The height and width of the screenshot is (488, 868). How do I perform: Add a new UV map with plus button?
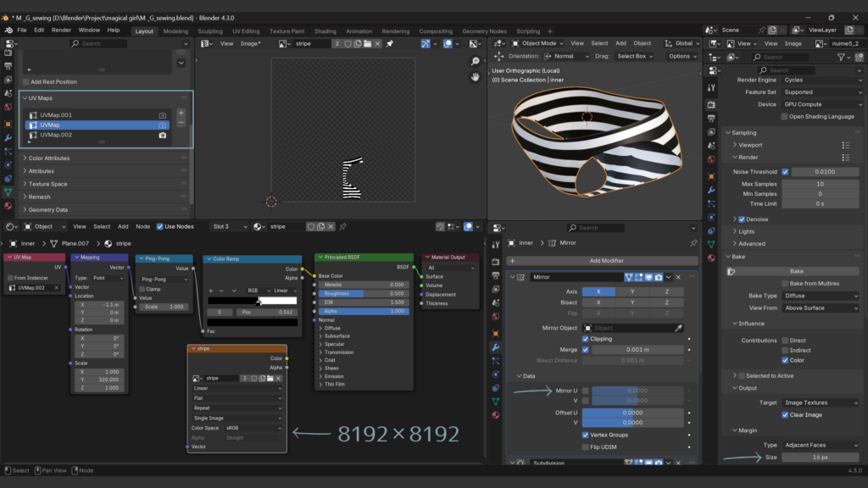click(181, 113)
